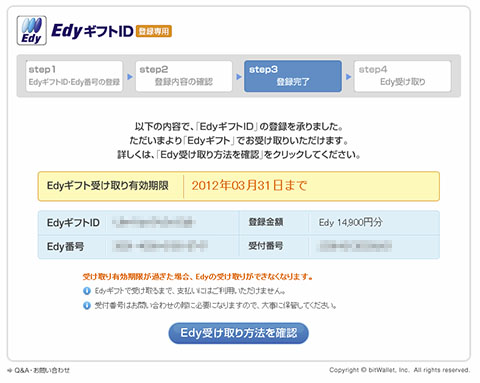This screenshot has width=480, height=383.
Task: Select the step4 Edy受け取り step box
Action: pyautogui.click(x=403, y=76)
